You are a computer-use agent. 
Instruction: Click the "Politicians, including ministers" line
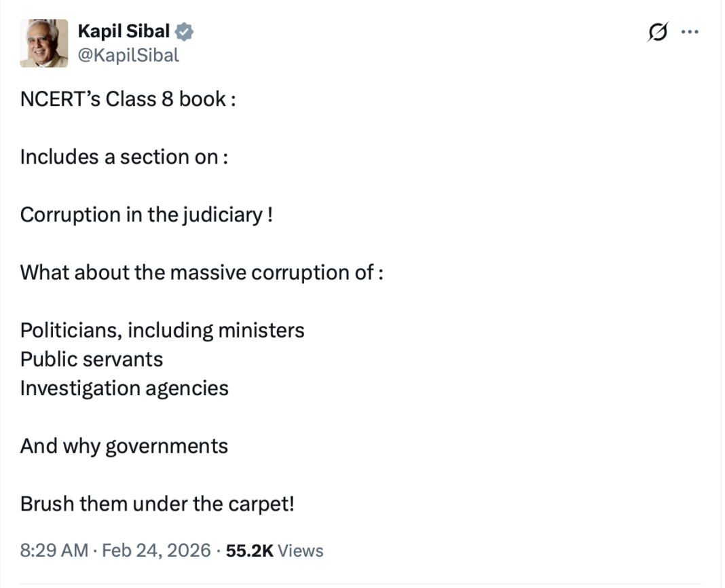162,330
